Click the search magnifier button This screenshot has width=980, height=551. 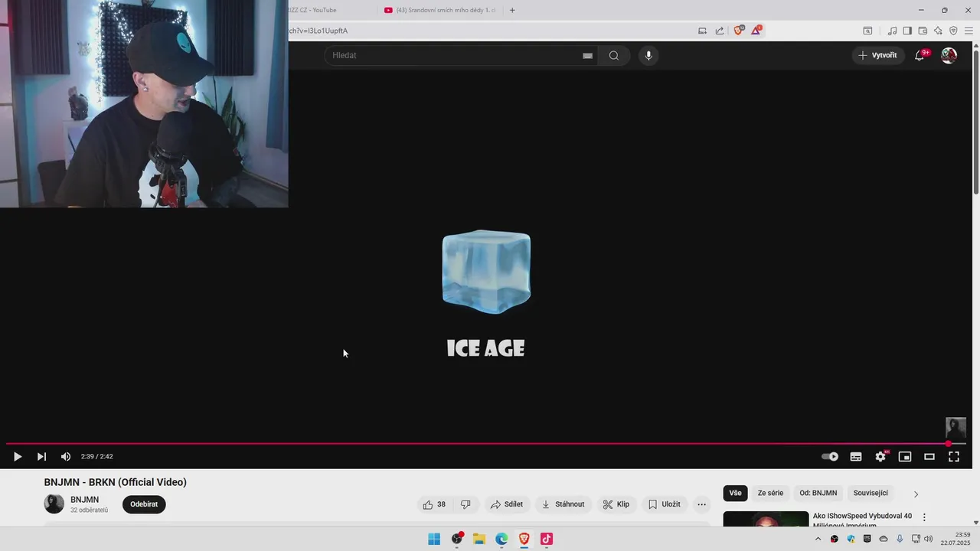pos(614,55)
